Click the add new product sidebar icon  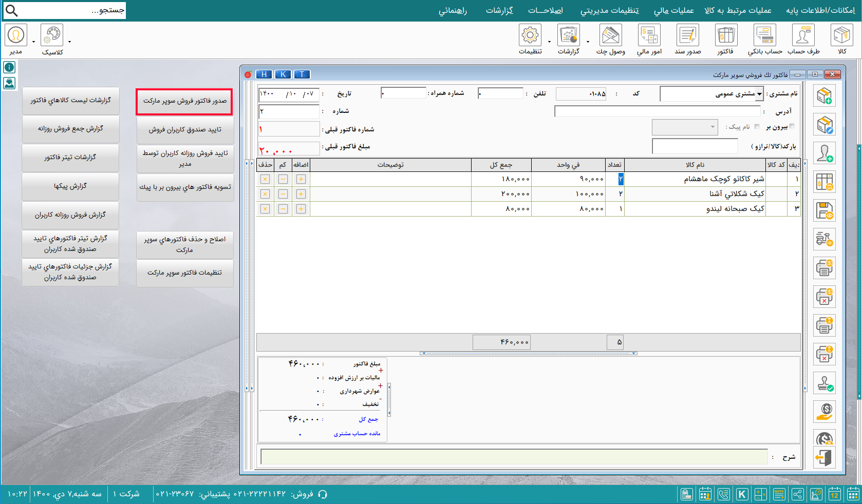824,96
